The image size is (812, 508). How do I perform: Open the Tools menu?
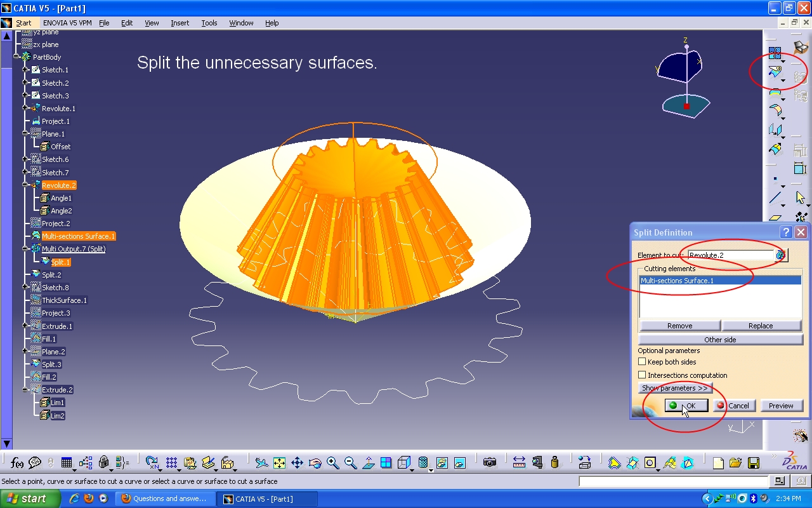[x=209, y=23]
